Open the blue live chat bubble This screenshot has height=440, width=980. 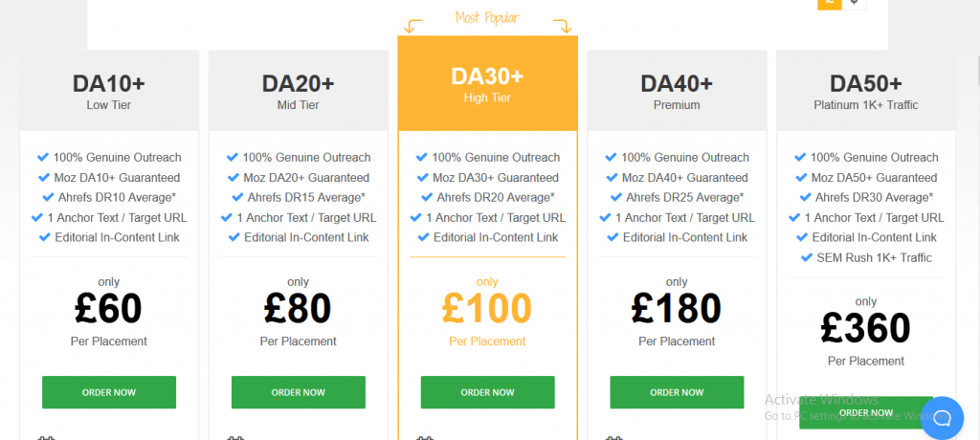pos(942,417)
